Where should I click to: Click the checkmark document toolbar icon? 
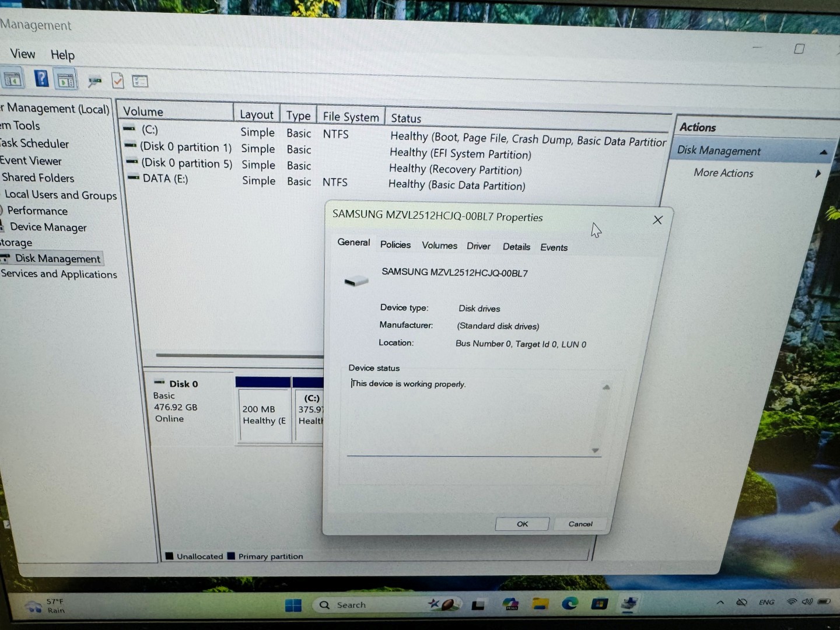[x=118, y=81]
